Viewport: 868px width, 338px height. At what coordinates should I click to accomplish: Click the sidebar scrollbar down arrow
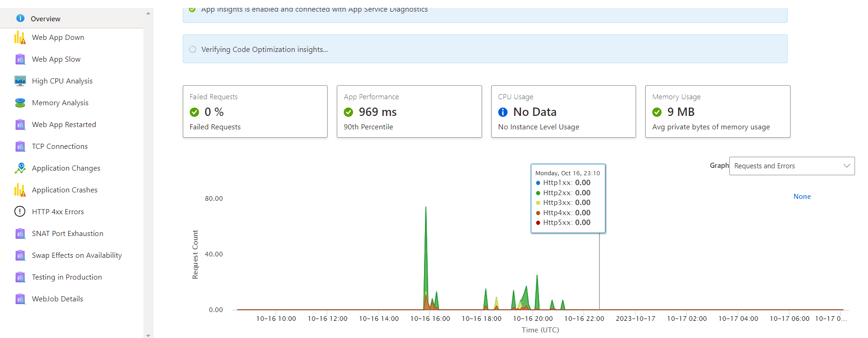[148, 335]
